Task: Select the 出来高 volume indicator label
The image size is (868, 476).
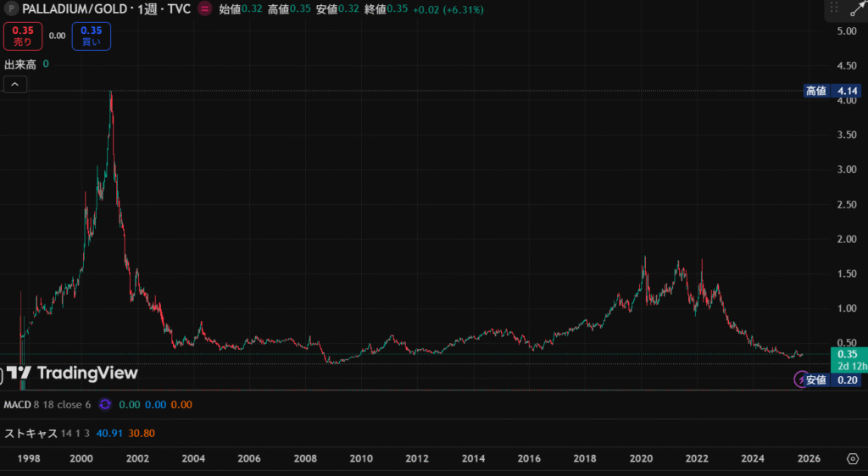Action: (21, 64)
